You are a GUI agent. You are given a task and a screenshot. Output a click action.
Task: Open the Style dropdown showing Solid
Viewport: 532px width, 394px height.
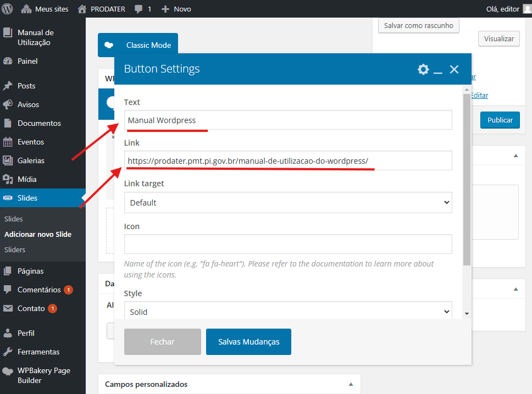(288, 310)
